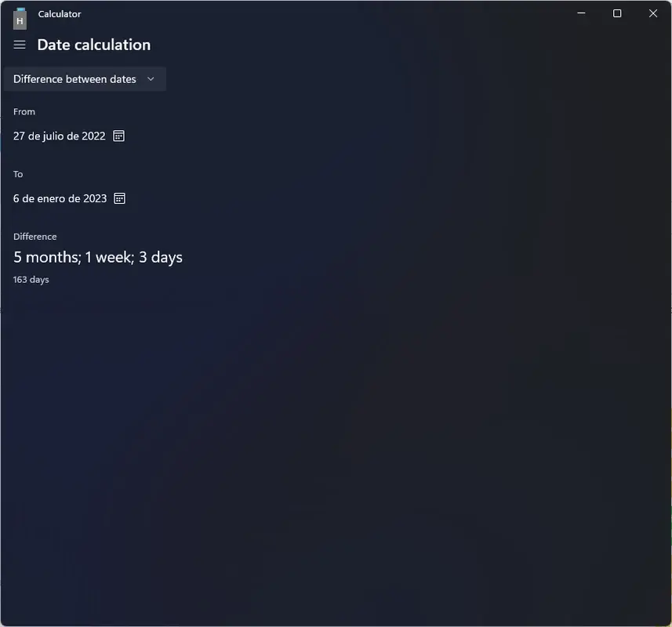Click the 163 days result text
The width and height of the screenshot is (672, 627).
tap(31, 278)
